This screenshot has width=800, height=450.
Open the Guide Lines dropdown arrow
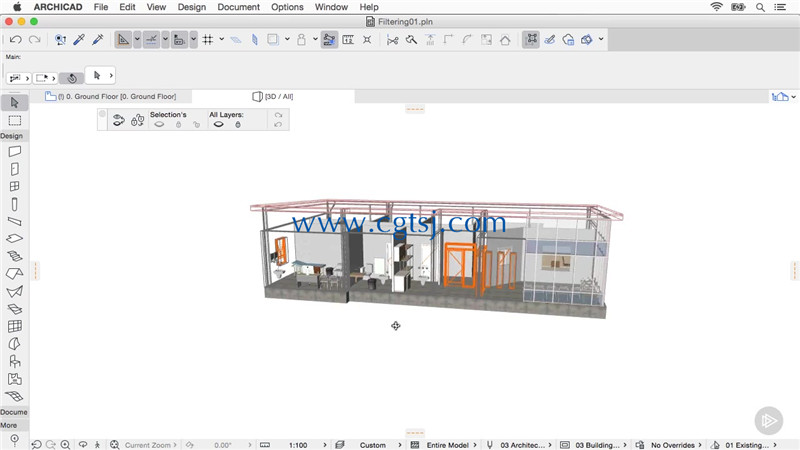click(x=137, y=40)
